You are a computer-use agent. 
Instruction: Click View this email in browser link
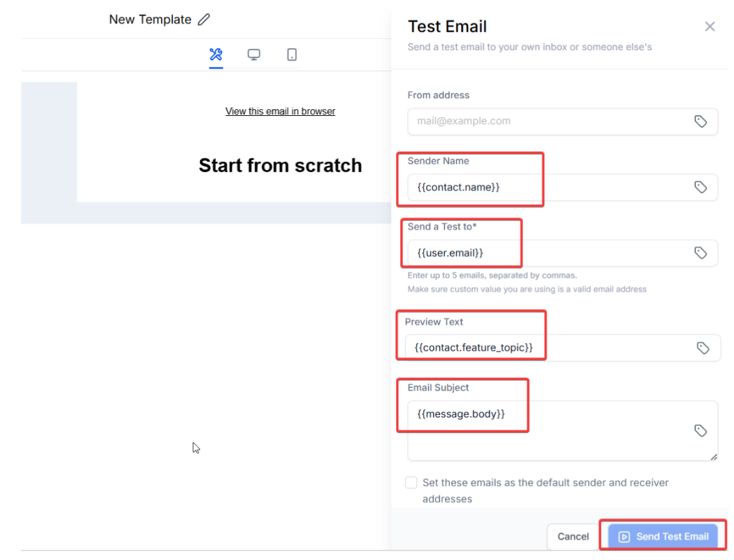click(280, 111)
